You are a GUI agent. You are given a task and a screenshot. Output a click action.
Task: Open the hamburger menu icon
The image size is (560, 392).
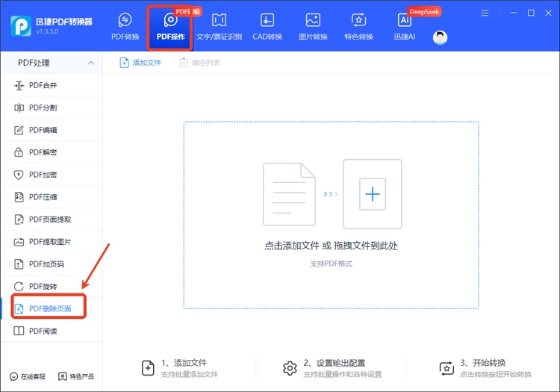(485, 13)
